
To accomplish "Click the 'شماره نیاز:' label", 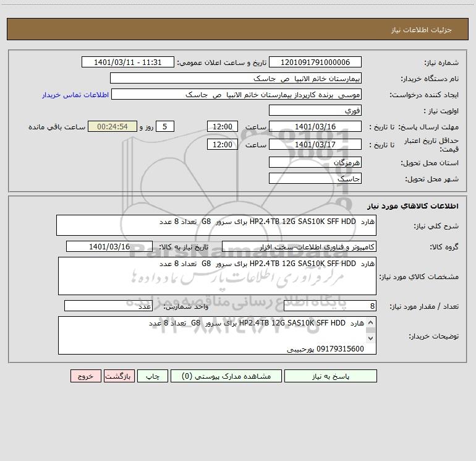I will (x=441, y=62).
